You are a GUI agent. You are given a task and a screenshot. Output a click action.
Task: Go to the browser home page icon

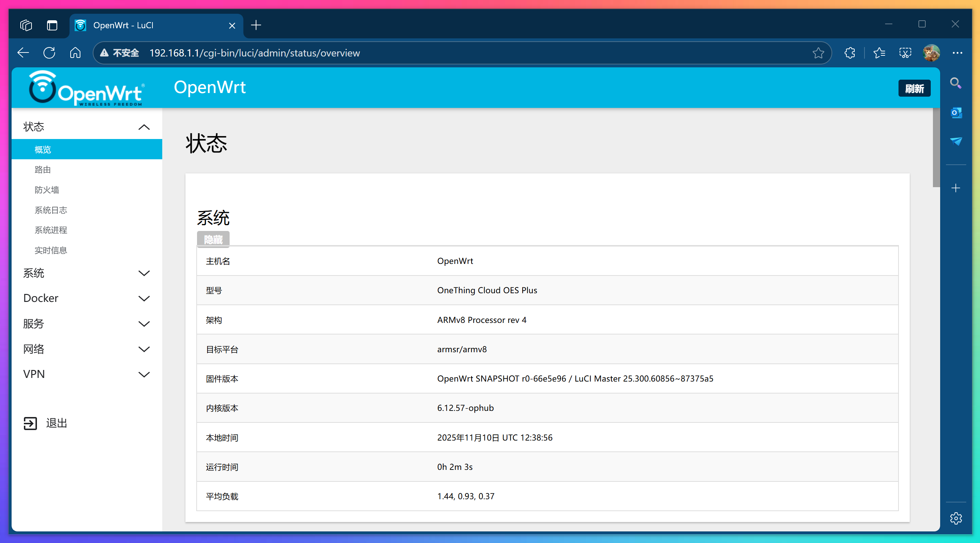[75, 52]
